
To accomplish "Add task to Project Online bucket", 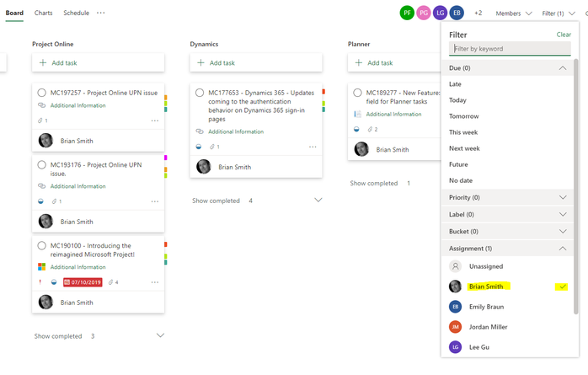I will (99, 62).
